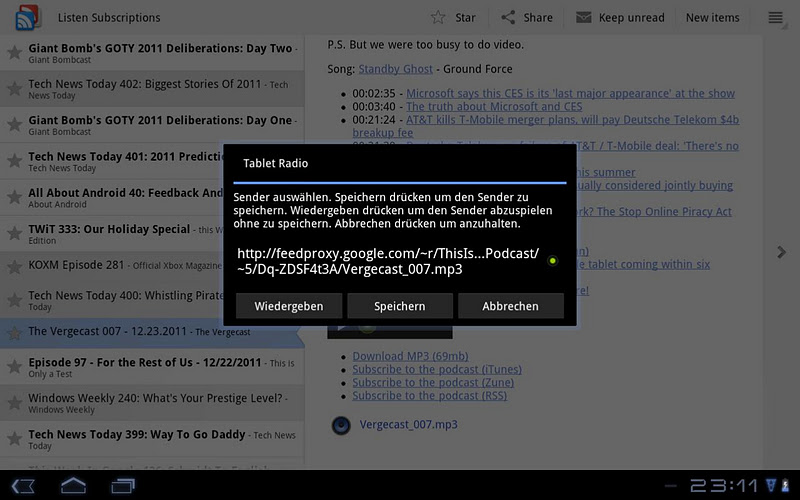Follow the Standby Ghost song link
The height and width of the screenshot is (500, 800).
[x=395, y=69]
